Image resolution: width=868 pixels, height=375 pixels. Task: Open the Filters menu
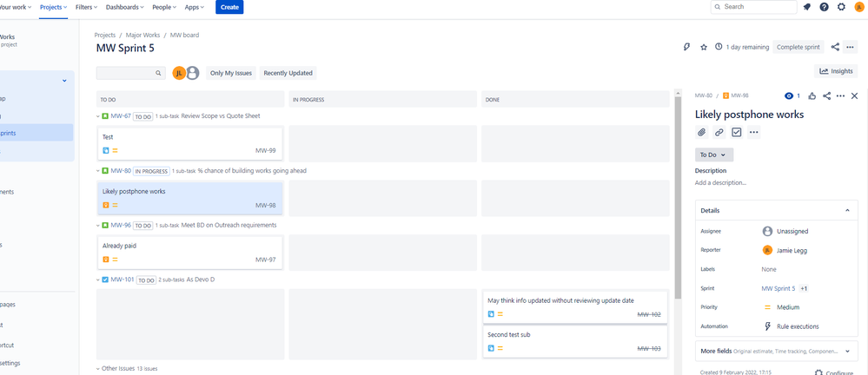pos(86,7)
